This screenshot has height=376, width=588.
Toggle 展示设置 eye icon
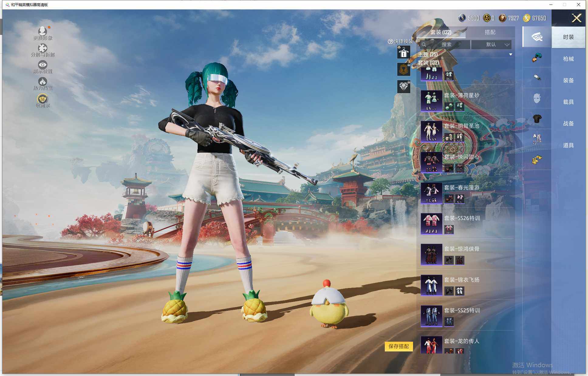(43, 65)
